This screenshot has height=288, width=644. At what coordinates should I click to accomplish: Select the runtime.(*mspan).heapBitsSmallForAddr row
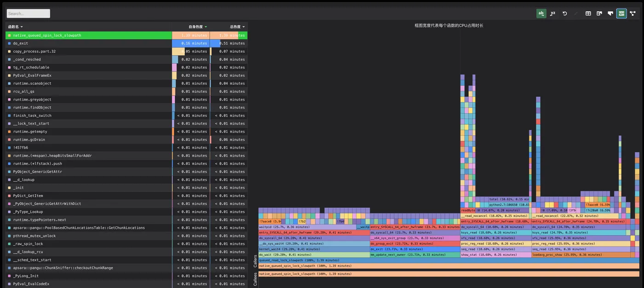pos(126,156)
